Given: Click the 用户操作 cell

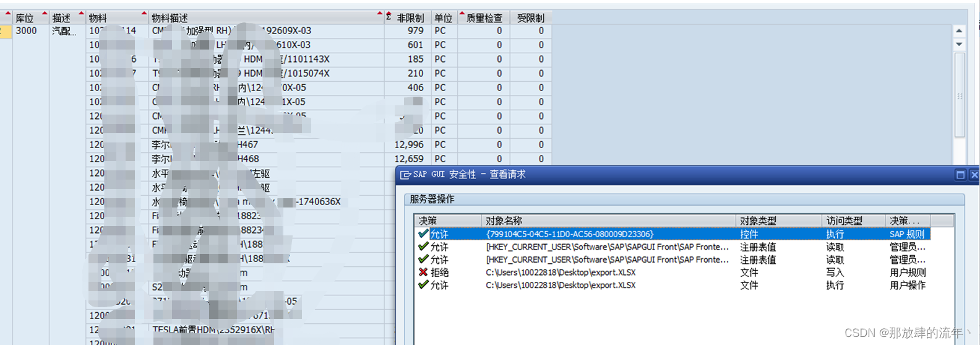Looking at the screenshot, I should (908, 285).
